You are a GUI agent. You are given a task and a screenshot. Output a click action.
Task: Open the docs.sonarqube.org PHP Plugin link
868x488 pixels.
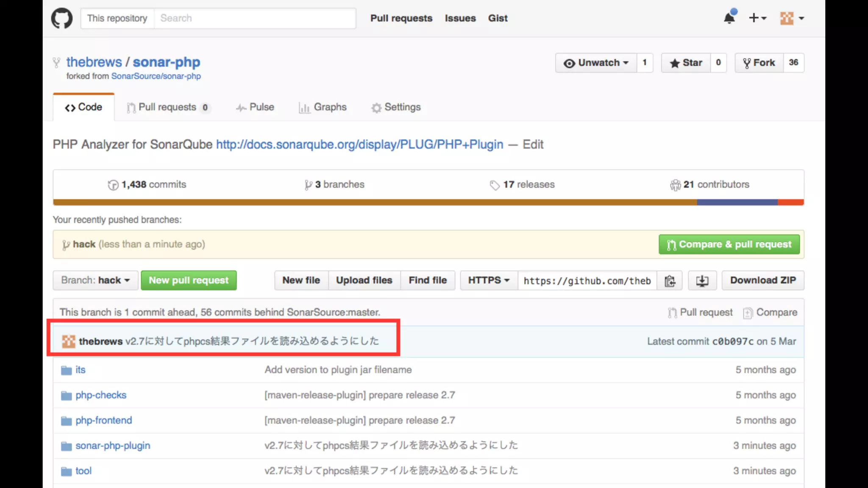360,144
